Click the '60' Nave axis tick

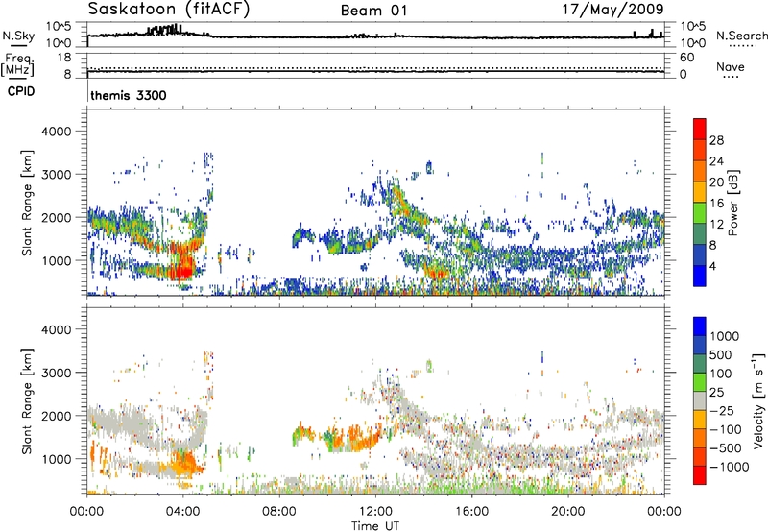coord(686,58)
